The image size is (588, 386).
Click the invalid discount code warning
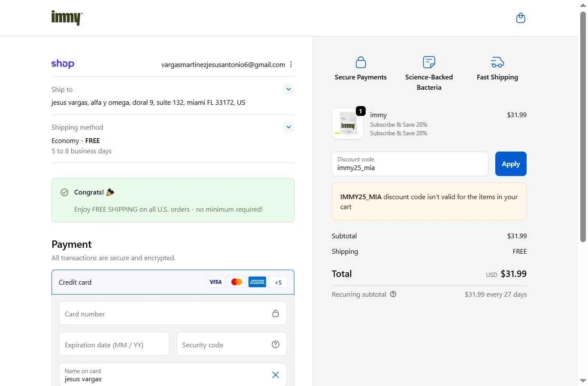tap(429, 201)
